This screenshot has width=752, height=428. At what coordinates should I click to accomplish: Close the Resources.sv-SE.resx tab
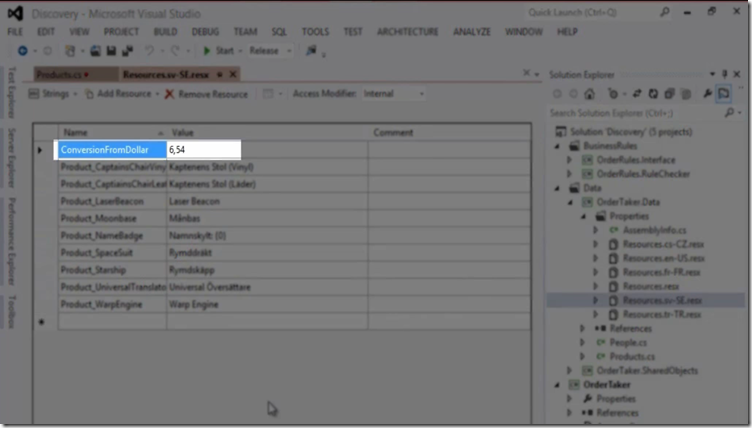pos(233,74)
